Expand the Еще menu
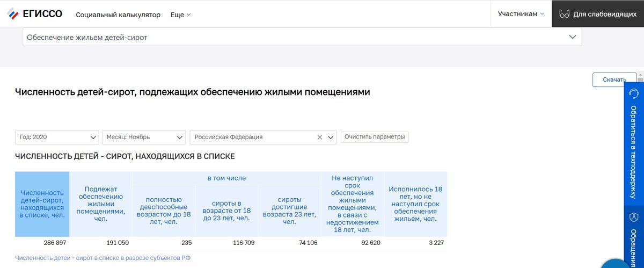The image size is (644, 268). pos(180,15)
